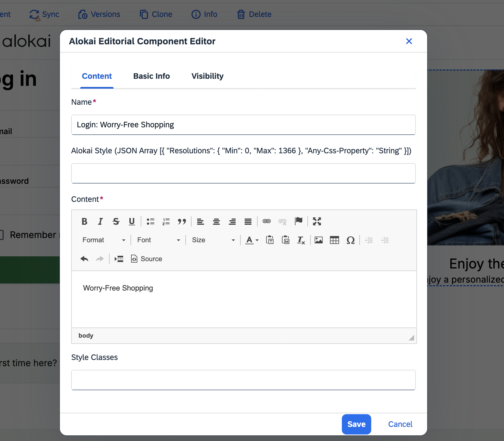Align text right

[232, 221]
